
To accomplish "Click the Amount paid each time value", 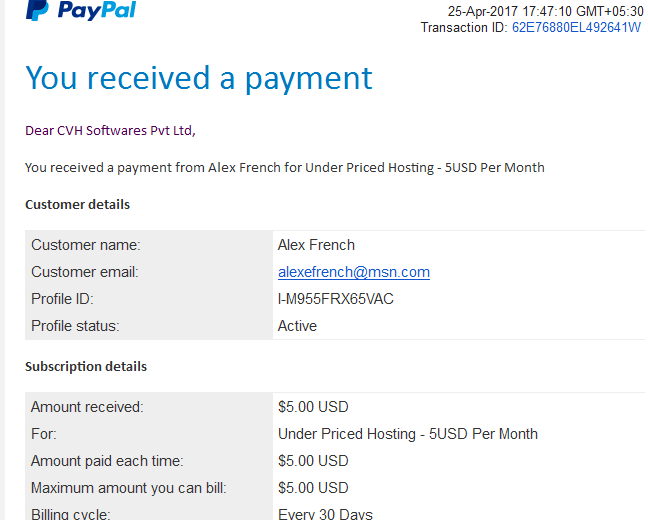I will (313, 461).
